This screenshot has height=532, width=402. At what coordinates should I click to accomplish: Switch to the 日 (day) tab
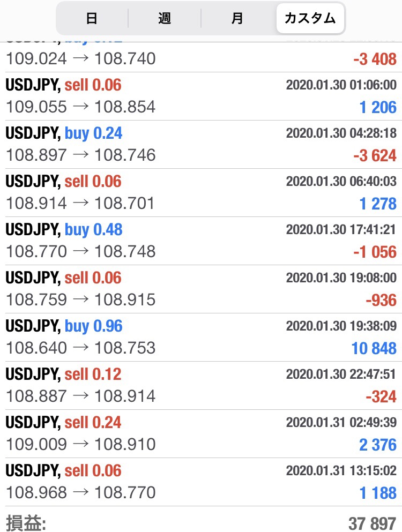click(92, 18)
